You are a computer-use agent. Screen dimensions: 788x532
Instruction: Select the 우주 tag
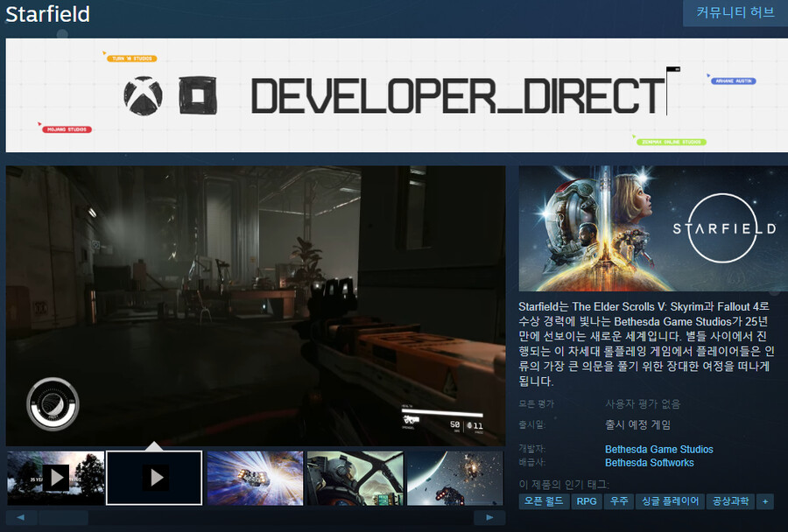point(619,500)
